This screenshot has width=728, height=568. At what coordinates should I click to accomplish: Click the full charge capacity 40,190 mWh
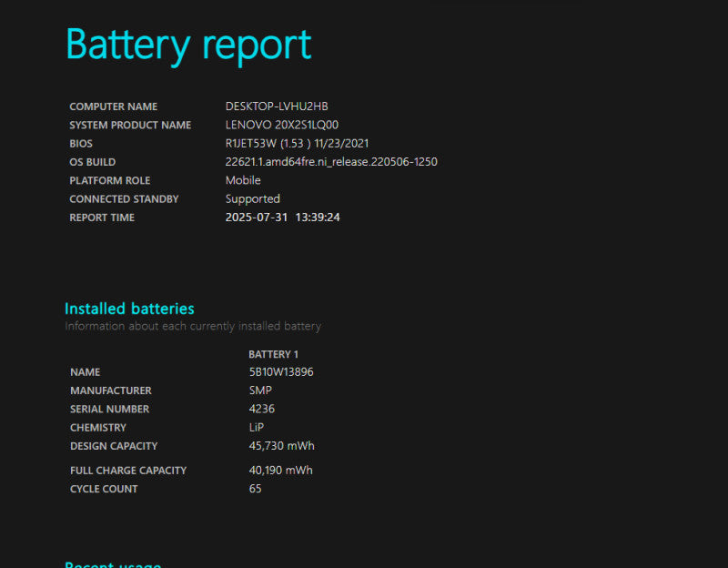281,471
